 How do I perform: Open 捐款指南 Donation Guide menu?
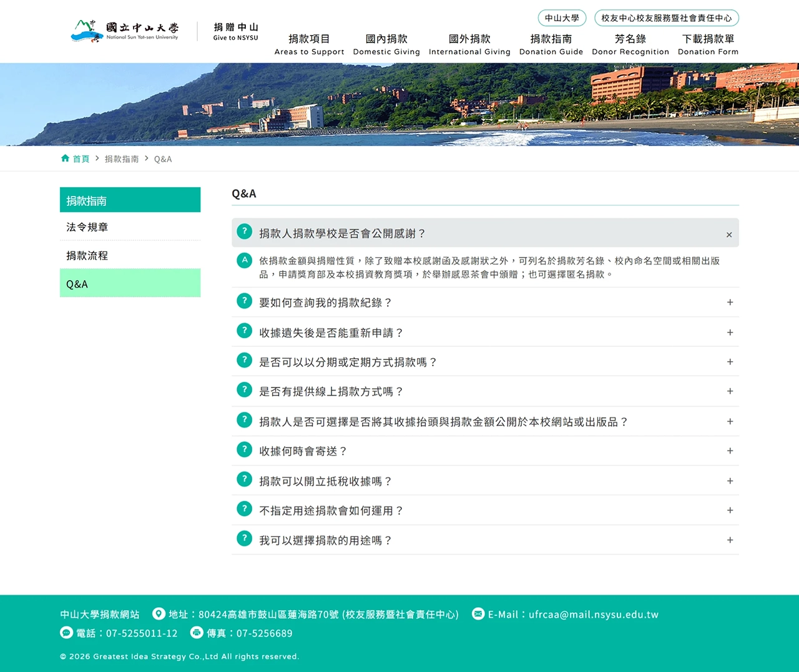(551, 44)
